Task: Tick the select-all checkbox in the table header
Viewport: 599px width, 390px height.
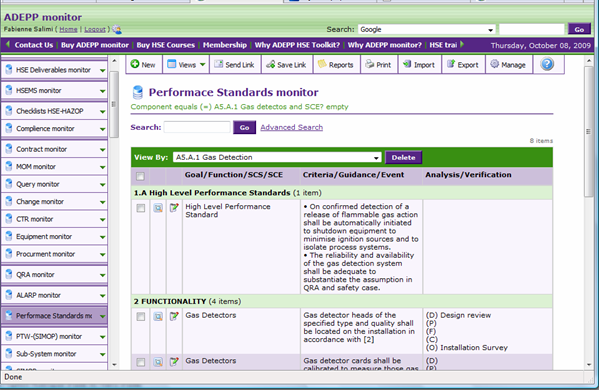Action: (x=141, y=176)
